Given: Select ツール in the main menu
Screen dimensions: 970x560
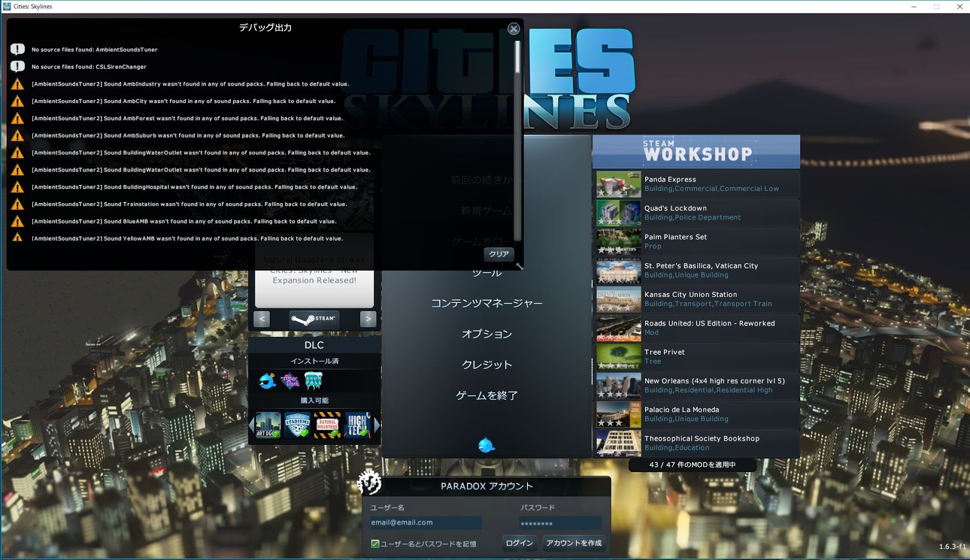Looking at the screenshot, I should (487, 273).
